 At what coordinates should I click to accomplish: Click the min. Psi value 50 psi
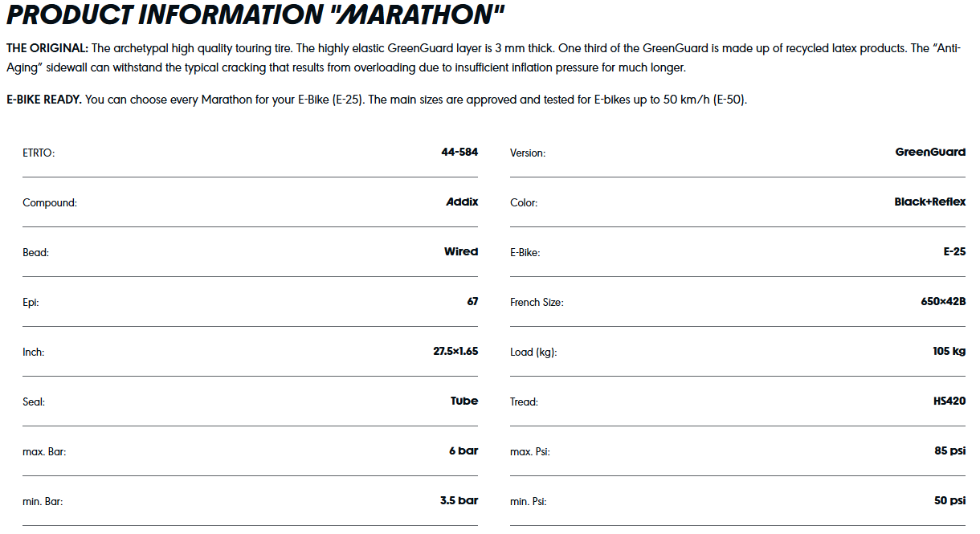point(949,500)
